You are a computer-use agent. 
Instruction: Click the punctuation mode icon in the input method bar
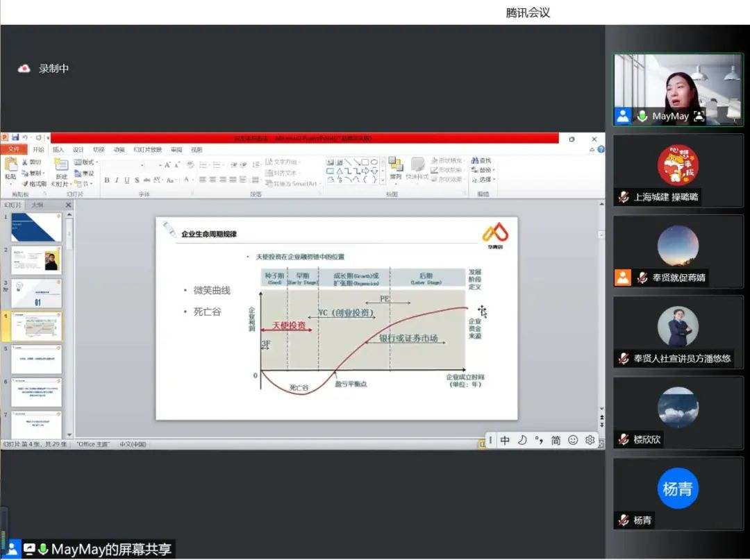coord(539,439)
